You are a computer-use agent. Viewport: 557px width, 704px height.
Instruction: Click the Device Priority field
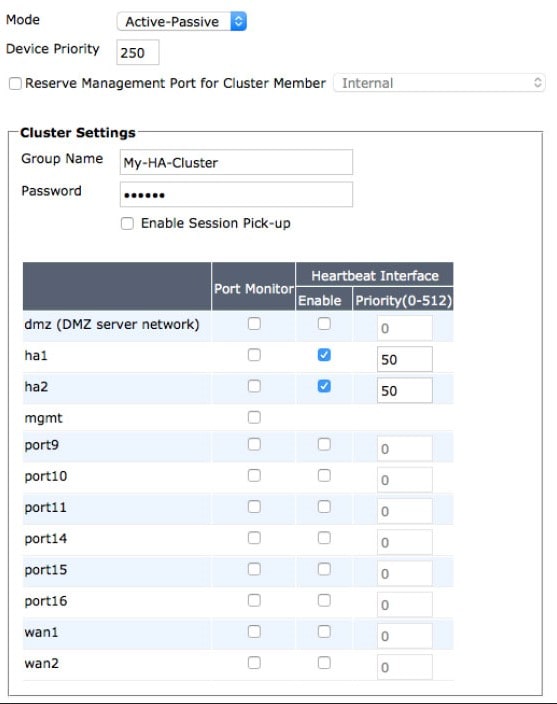(x=138, y=53)
